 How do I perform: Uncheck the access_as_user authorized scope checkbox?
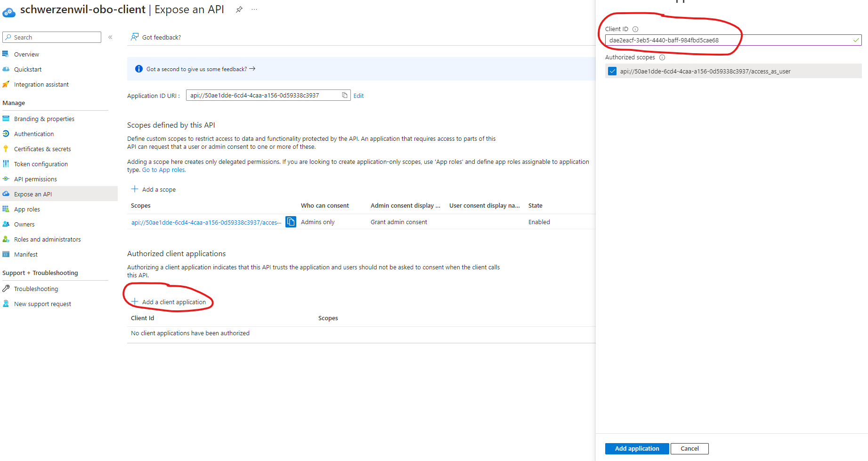coord(612,72)
